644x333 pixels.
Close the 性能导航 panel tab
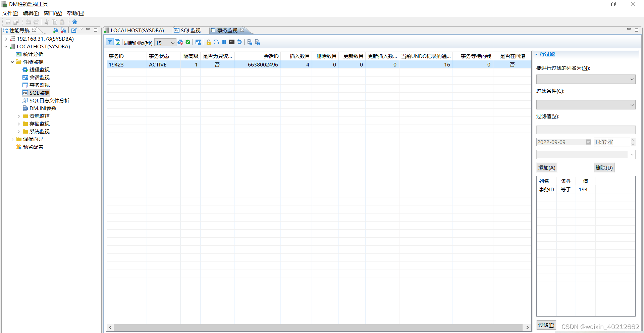click(x=34, y=30)
